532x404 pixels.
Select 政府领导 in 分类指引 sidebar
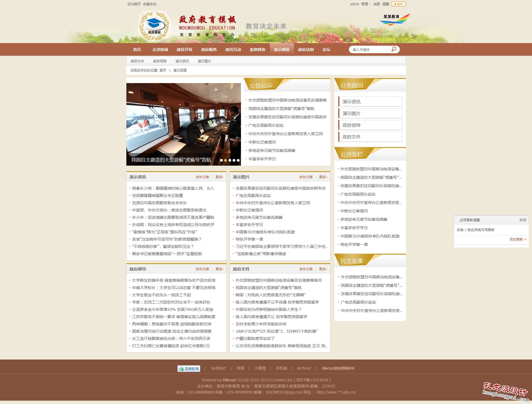[370, 125]
